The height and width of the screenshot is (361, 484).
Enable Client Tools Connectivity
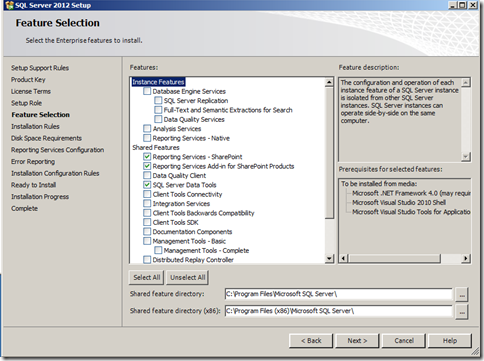[147, 194]
